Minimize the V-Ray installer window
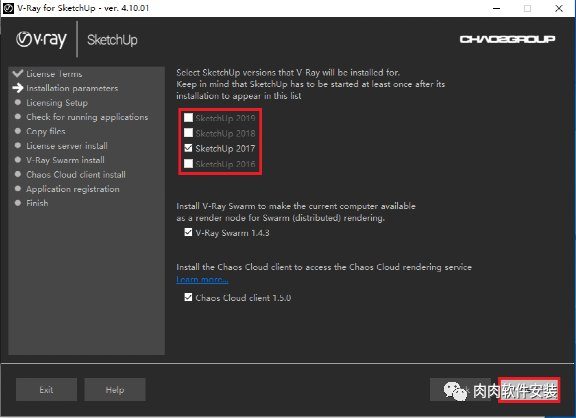Viewport: 576px width, 418px height. coord(496,8)
